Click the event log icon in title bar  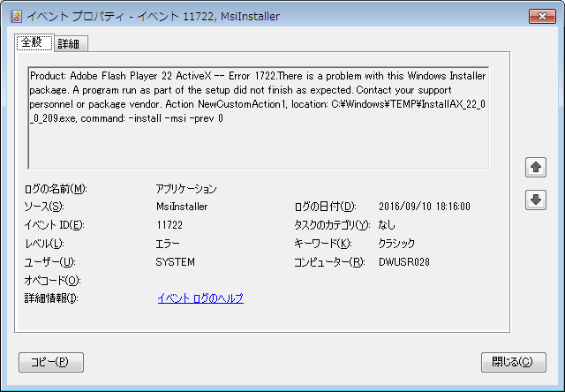point(16,16)
